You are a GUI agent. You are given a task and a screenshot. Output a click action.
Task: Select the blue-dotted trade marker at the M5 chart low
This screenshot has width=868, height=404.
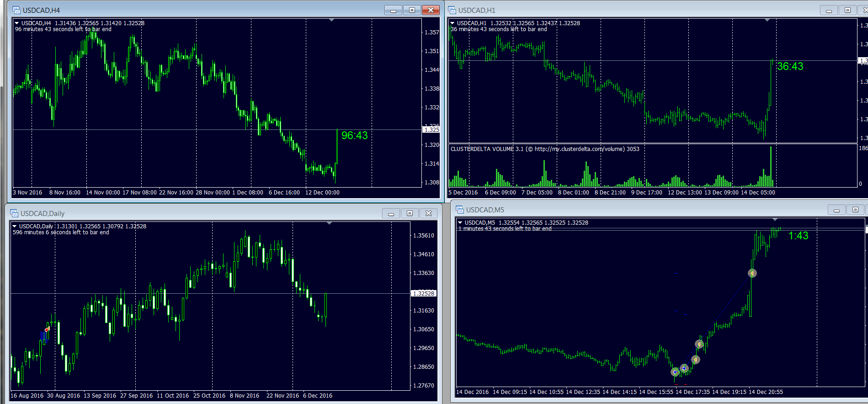point(675,372)
